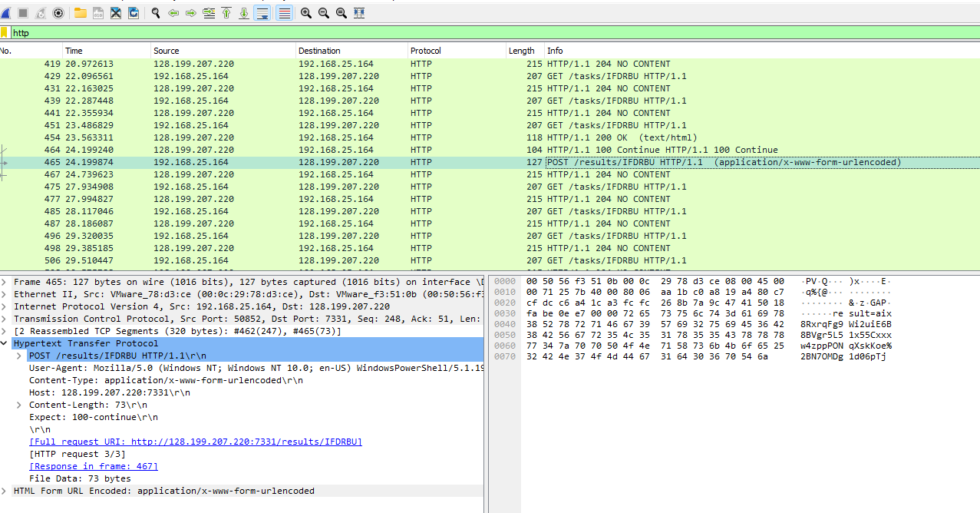The image size is (980, 513).
Task: Open the display filter bookmark menu
Action: [5, 33]
